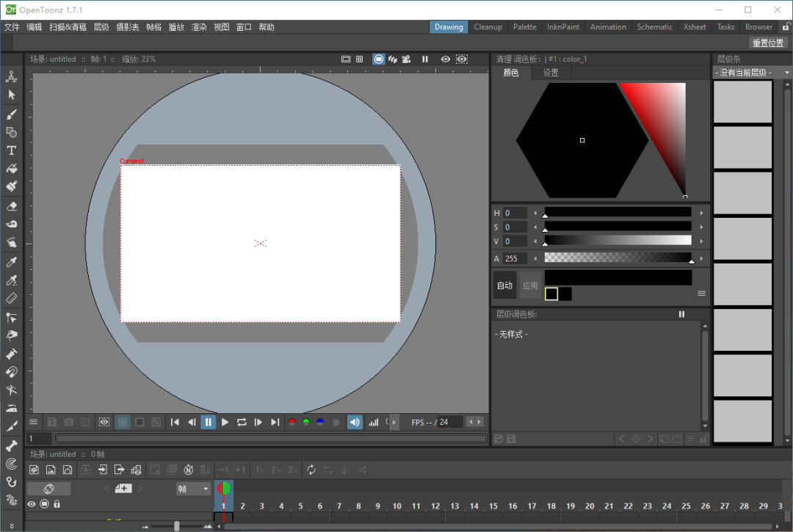Toggle the red channel button
This screenshot has width=793, height=532.
tap(292, 423)
